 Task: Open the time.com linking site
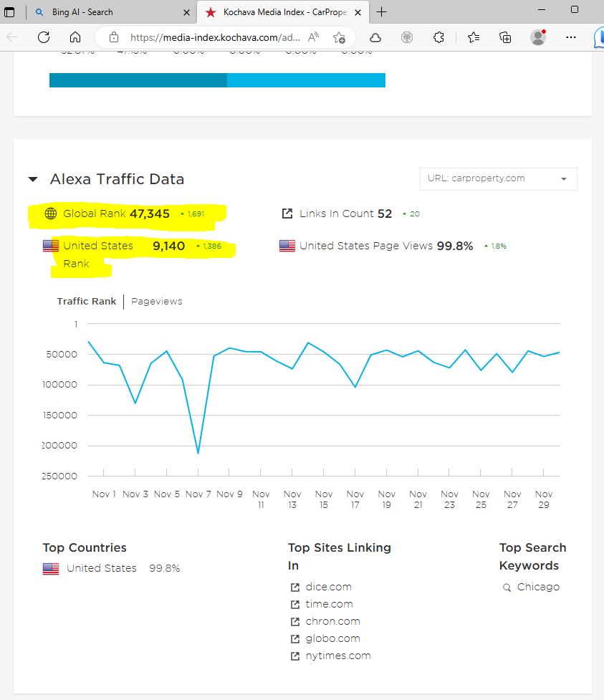pos(329,604)
